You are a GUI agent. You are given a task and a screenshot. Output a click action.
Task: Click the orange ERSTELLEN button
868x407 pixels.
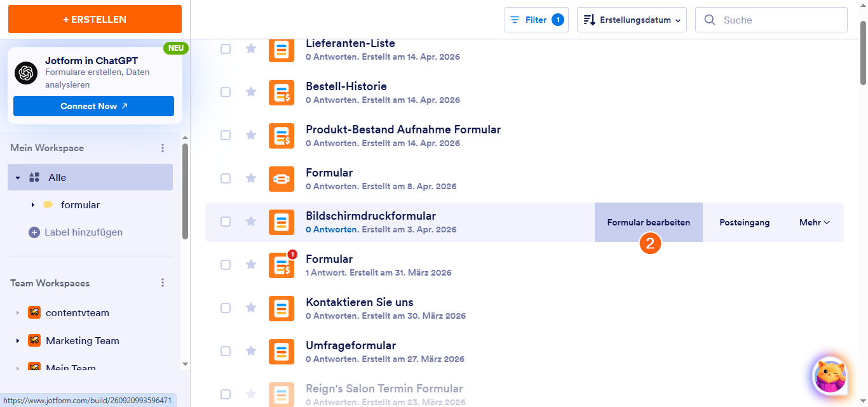[94, 19]
